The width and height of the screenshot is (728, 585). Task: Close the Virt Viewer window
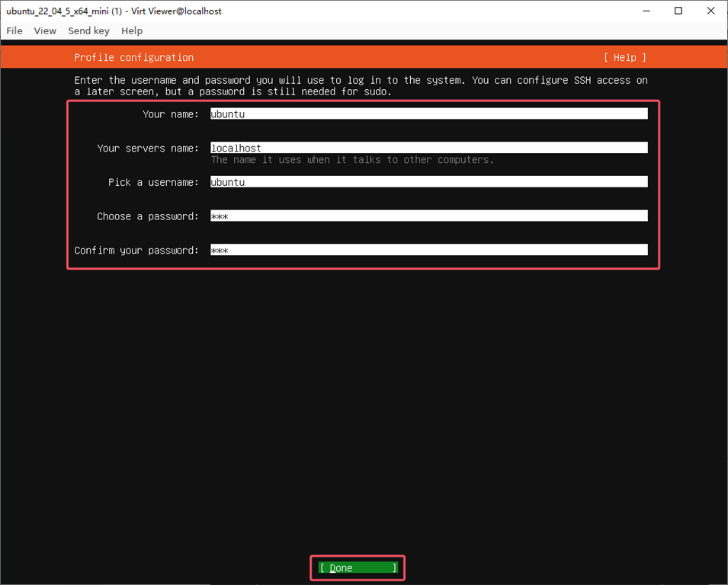710,11
